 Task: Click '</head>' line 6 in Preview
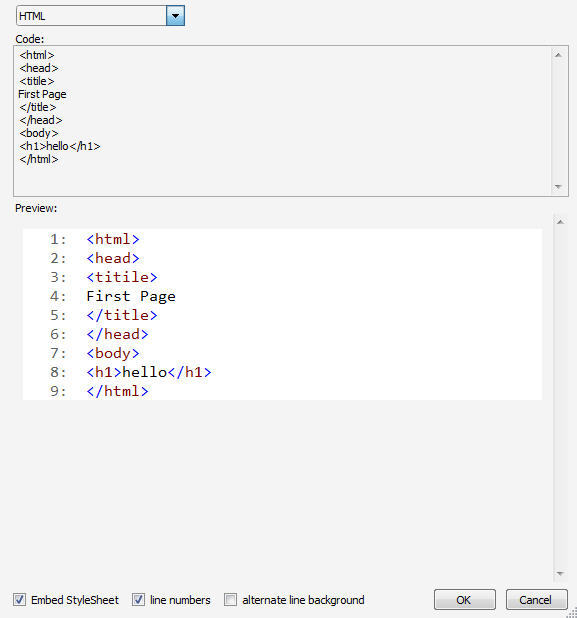(117, 334)
